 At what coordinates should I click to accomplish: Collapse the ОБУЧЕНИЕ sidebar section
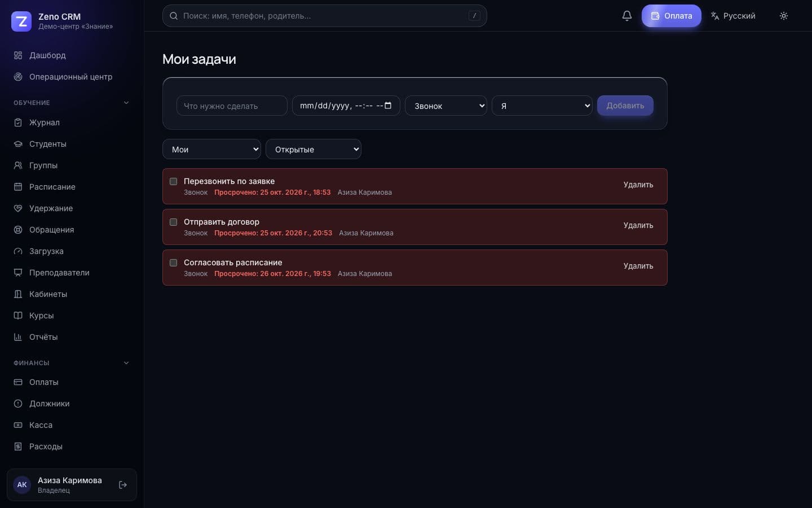[126, 103]
